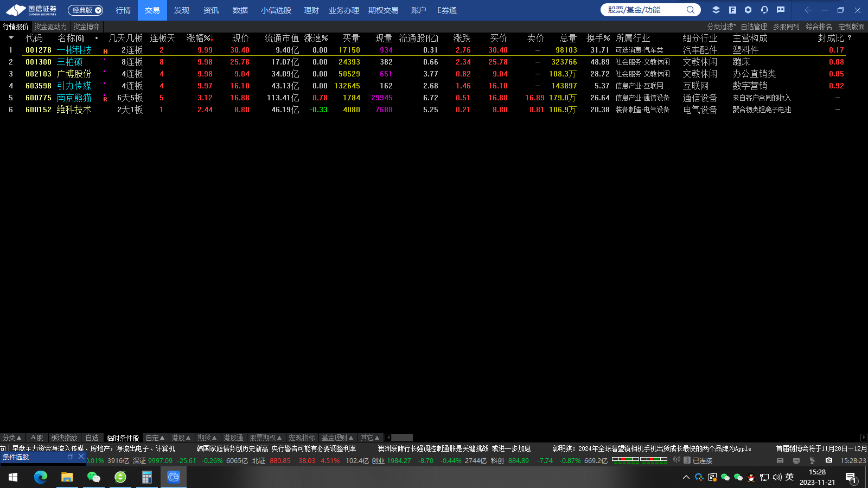Click the stacked layers icon in title bar
The width and height of the screenshot is (868, 488).
[716, 10]
